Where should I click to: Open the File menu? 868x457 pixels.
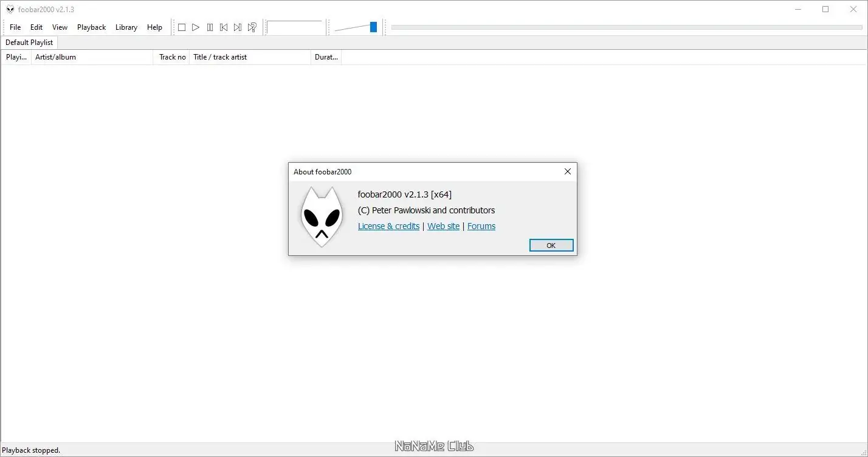[15, 27]
